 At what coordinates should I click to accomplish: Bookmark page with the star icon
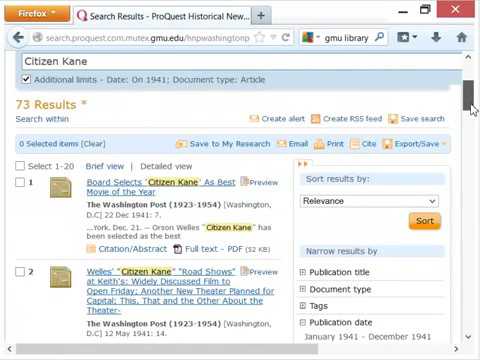click(259, 37)
